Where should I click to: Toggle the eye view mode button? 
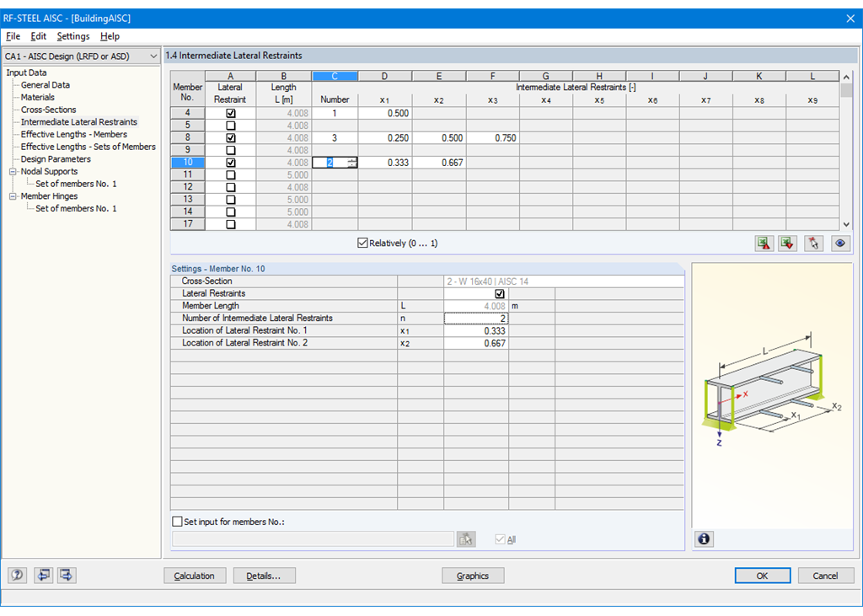coord(840,244)
